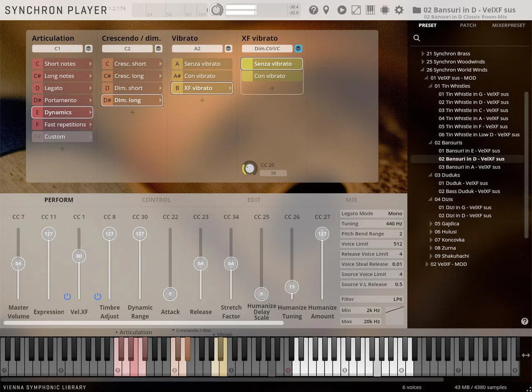Switch to the MIX tab
Screen dimensions: 532x392
click(351, 200)
